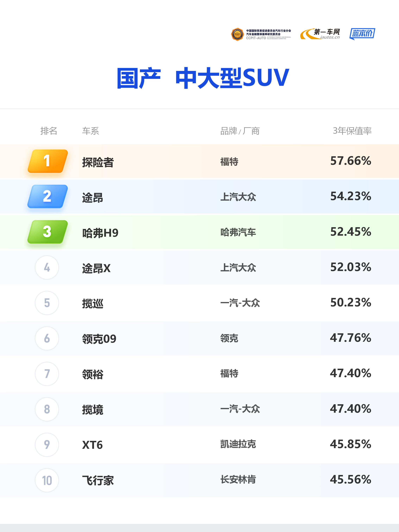Select the 哈弗H9 model name
The image size is (399, 532).
(100, 233)
